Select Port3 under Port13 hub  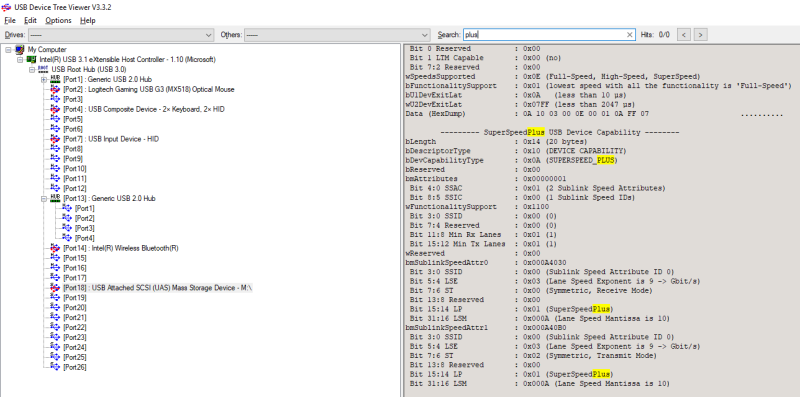pos(85,228)
